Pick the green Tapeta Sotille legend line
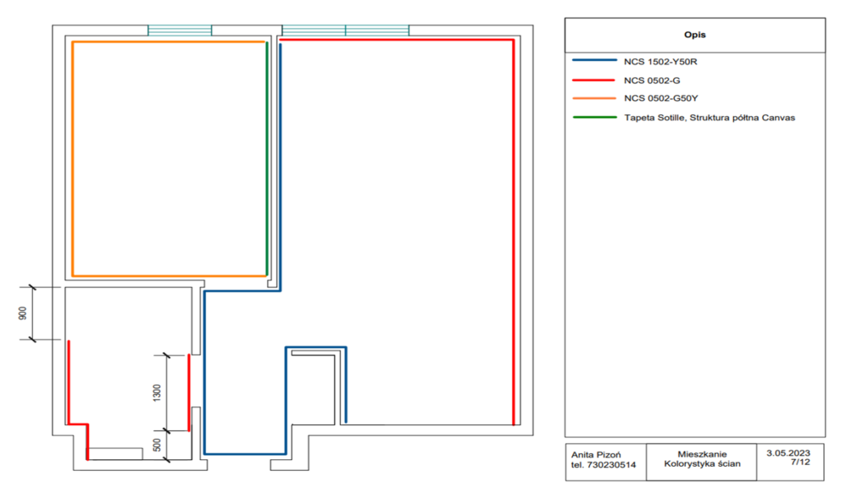 point(593,117)
